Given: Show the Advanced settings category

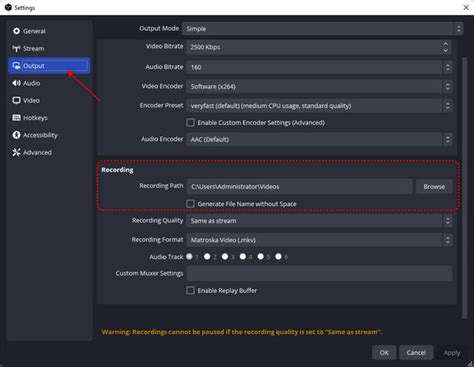Looking at the screenshot, I should [x=49, y=152].
